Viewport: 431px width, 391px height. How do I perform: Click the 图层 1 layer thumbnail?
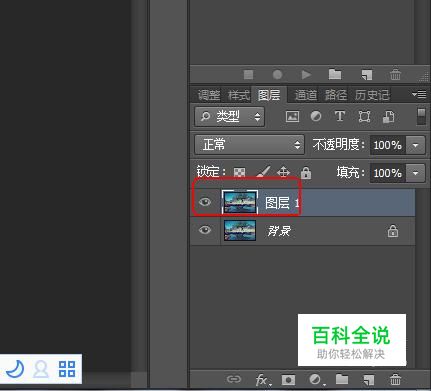[240, 202]
